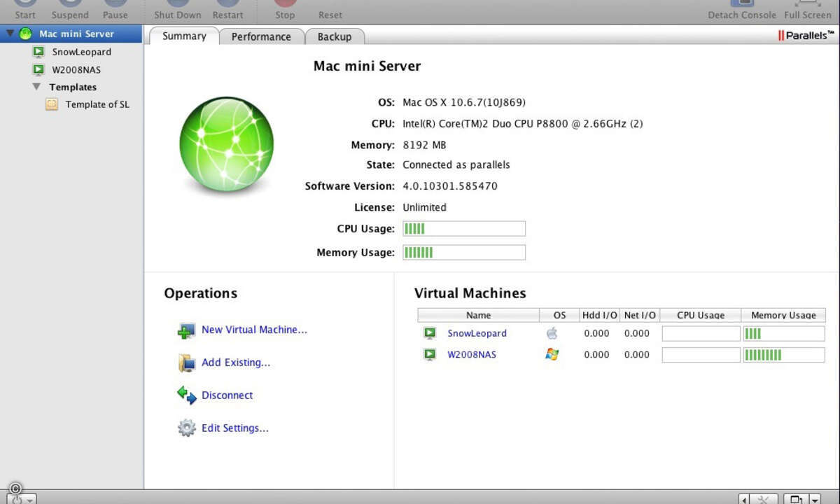The width and height of the screenshot is (840, 504).
Task: Select Template of SL label in sidebar
Action: tap(97, 104)
